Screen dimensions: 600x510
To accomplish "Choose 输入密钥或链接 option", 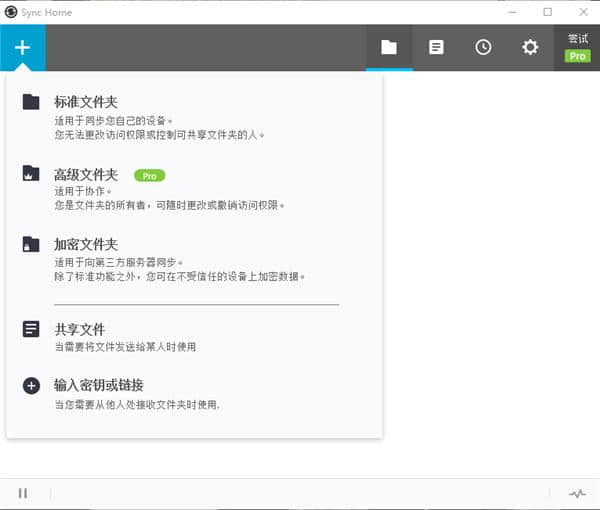I will [99, 385].
